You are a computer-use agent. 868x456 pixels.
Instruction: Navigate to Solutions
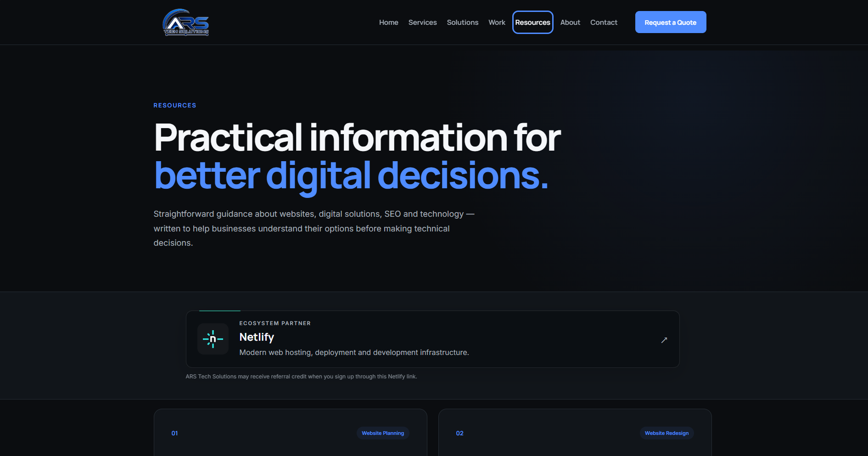coord(462,23)
